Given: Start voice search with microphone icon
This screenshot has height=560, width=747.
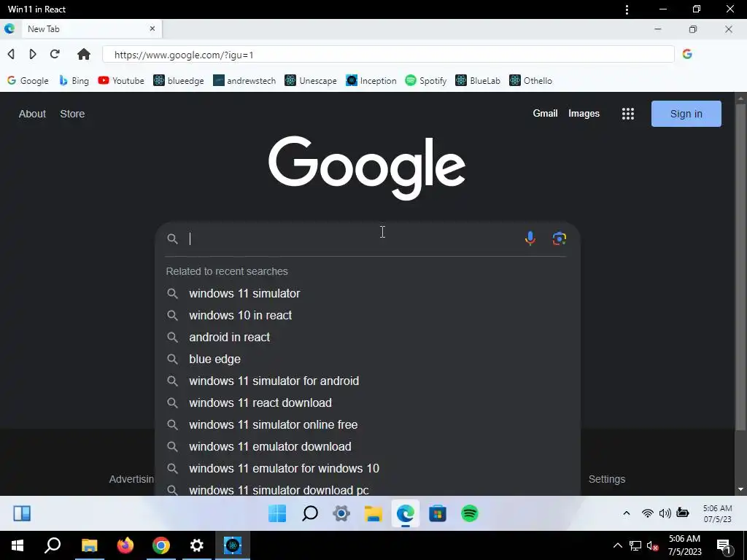Looking at the screenshot, I should coord(530,238).
